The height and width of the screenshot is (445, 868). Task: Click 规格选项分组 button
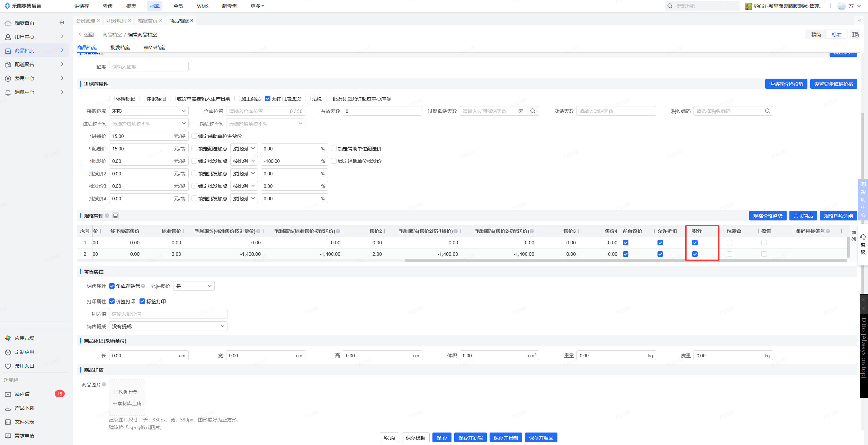[838, 216]
